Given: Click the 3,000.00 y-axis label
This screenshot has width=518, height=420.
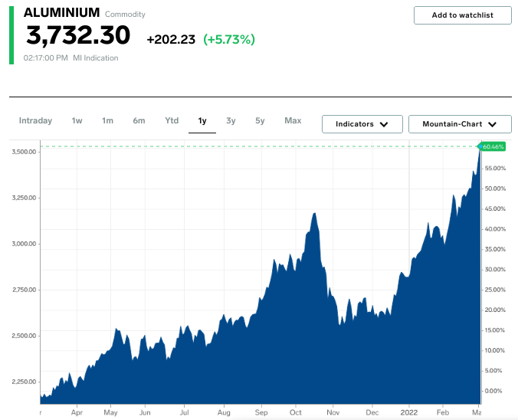Looking at the screenshot, I should pos(24,244).
